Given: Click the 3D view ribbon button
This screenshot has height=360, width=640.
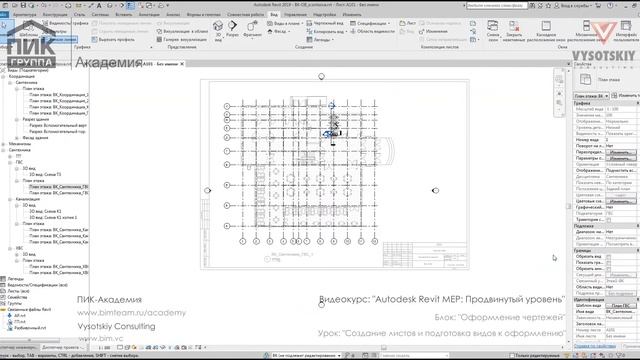Looking at the screenshot, I should pyautogui.click(x=218, y=31).
